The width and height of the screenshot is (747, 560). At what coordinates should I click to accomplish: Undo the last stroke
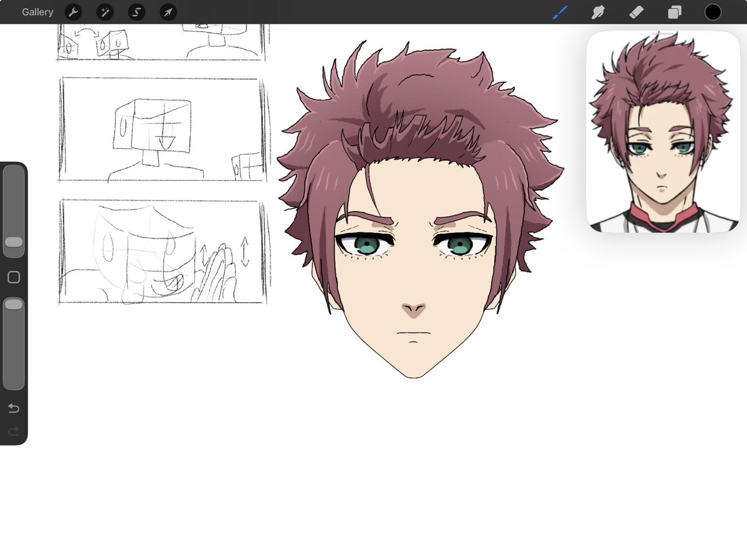pos(14,408)
